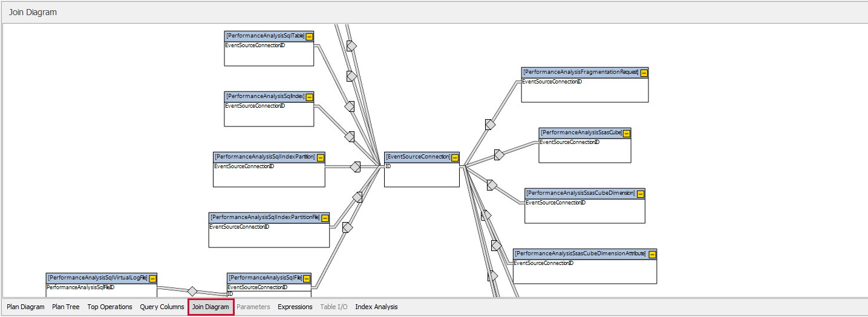This screenshot has width=868, height=317.
Task: Collapse the PerformanceAnalysisSsasCubeDimensionAttribute node
Action: coord(652,254)
